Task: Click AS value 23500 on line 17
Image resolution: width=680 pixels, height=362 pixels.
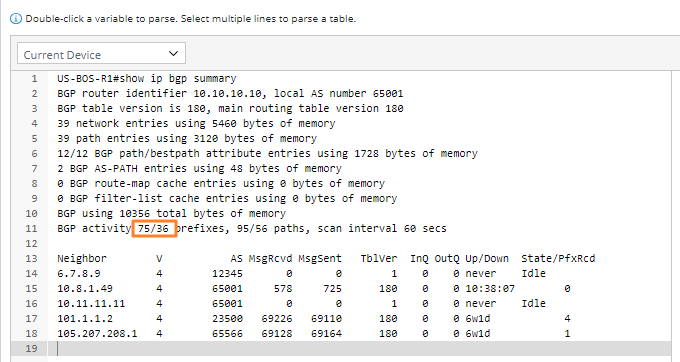Action: pyautogui.click(x=227, y=319)
